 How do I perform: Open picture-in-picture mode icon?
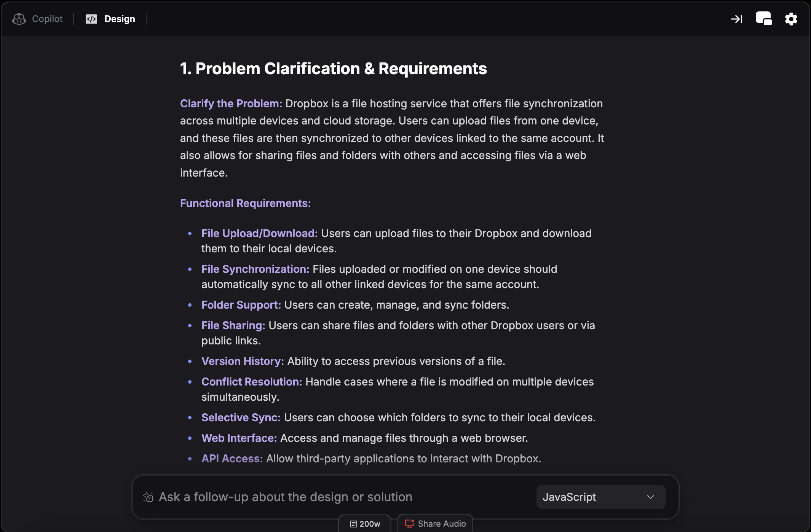764,19
